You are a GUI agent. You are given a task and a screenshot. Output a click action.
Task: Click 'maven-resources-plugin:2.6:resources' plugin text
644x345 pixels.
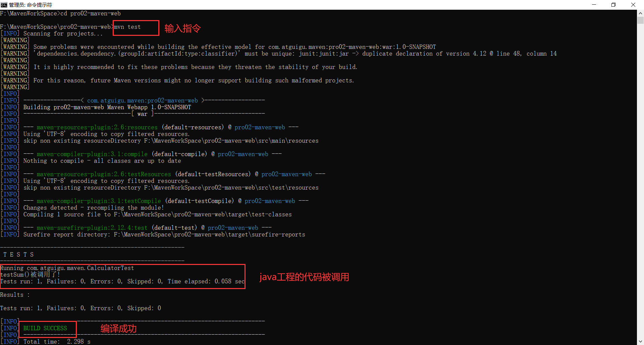97,127
